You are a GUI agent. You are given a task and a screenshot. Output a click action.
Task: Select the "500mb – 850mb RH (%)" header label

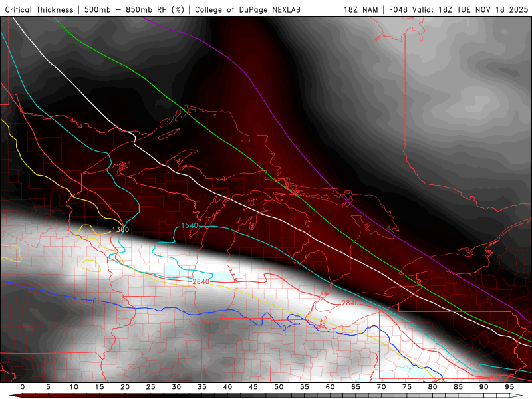(x=134, y=9)
